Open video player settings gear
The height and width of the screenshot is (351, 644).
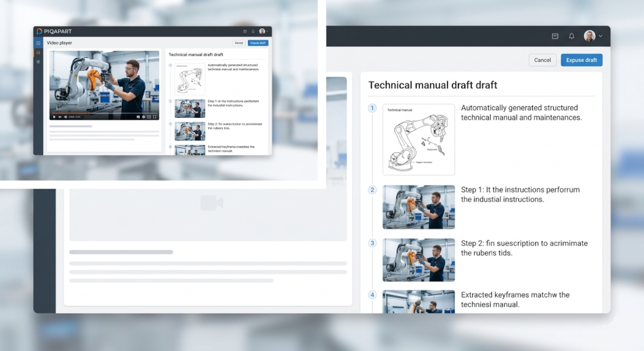pyautogui.click(x=144, y=117)
